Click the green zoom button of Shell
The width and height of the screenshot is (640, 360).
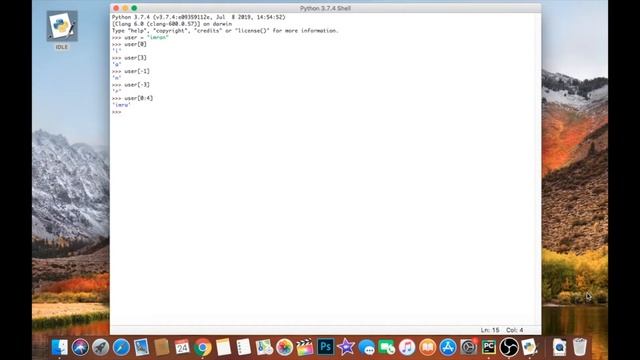tap(134, 8)
